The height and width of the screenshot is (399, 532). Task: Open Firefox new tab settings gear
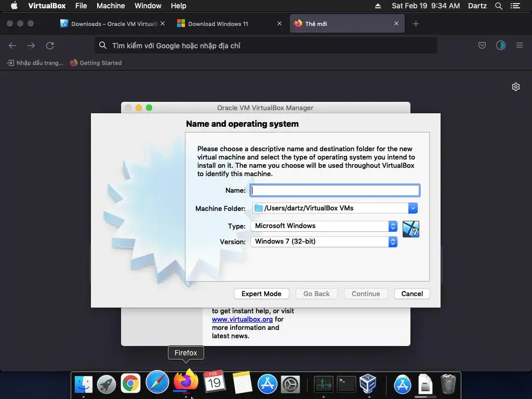[516, 87]
